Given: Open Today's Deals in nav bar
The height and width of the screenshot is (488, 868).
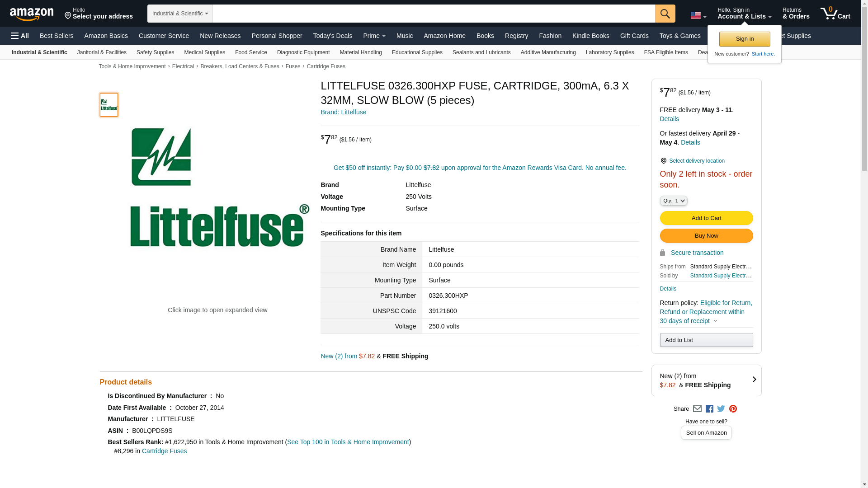Looking at the screenshot, I should point(332,36).
